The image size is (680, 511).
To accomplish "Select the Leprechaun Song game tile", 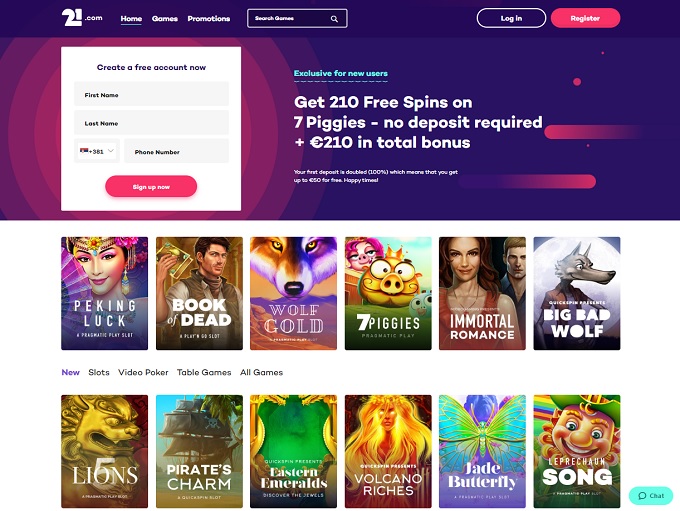I will [577, 451].
